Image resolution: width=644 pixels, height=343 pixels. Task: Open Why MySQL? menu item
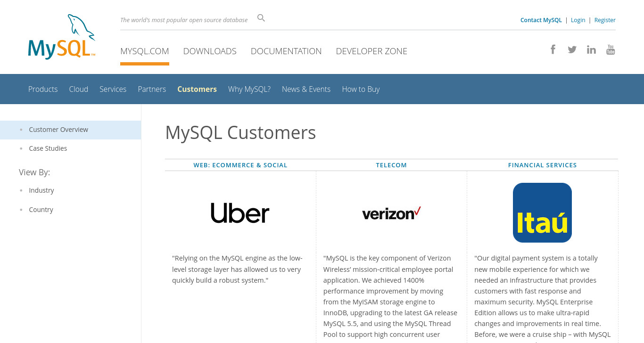[x=249, y=89]
